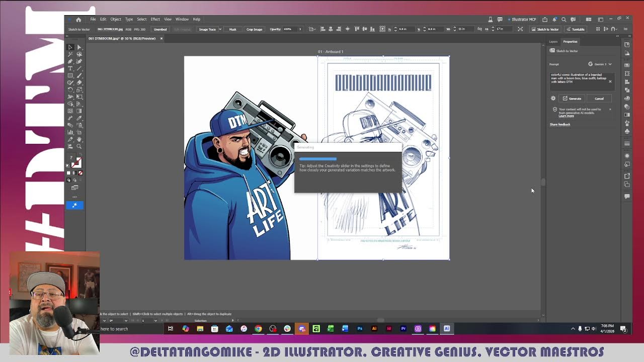Expand the Image Trace dropdown arrow

[220, 29]
